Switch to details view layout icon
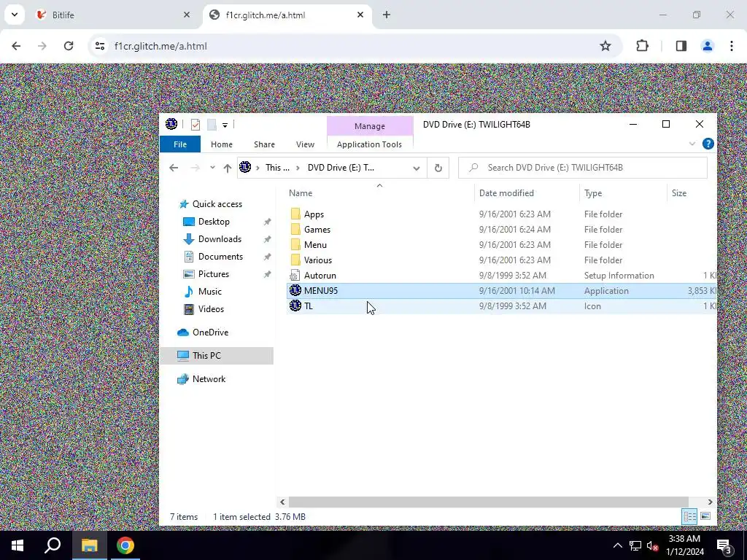The height and width of the screenshot is (560, 747). tap(689, 517)
